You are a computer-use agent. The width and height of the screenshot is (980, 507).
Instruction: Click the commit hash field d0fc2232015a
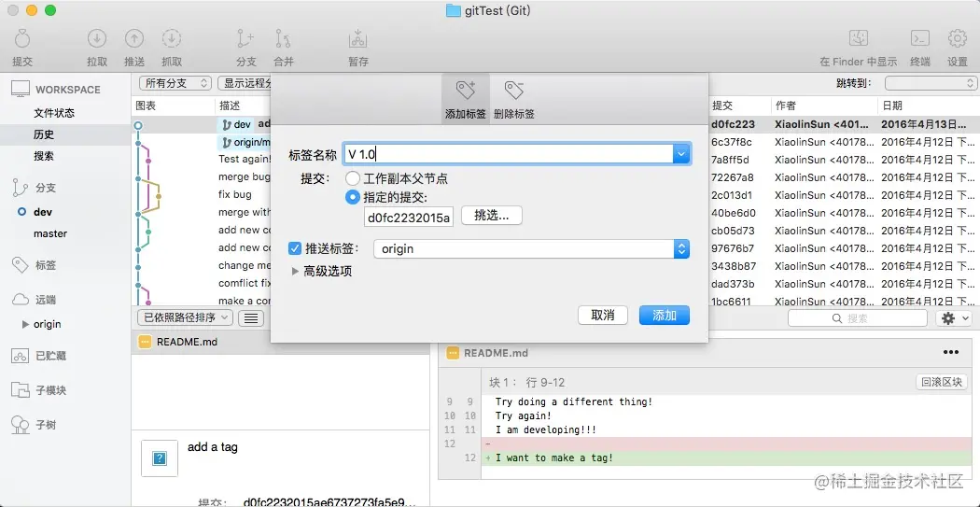(409, 218)
